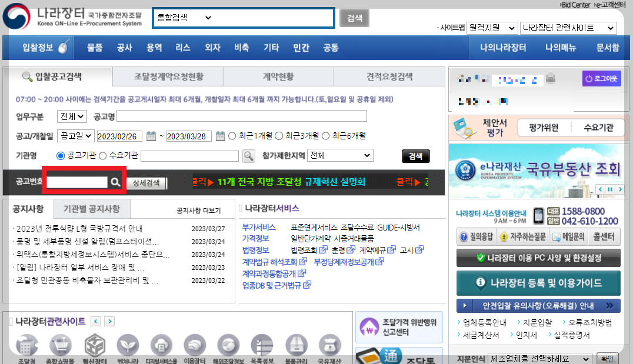Open the 디지털서비스몰 cloud icon
633x364 pixels.
pyautogui.click(x=161, y=346)
